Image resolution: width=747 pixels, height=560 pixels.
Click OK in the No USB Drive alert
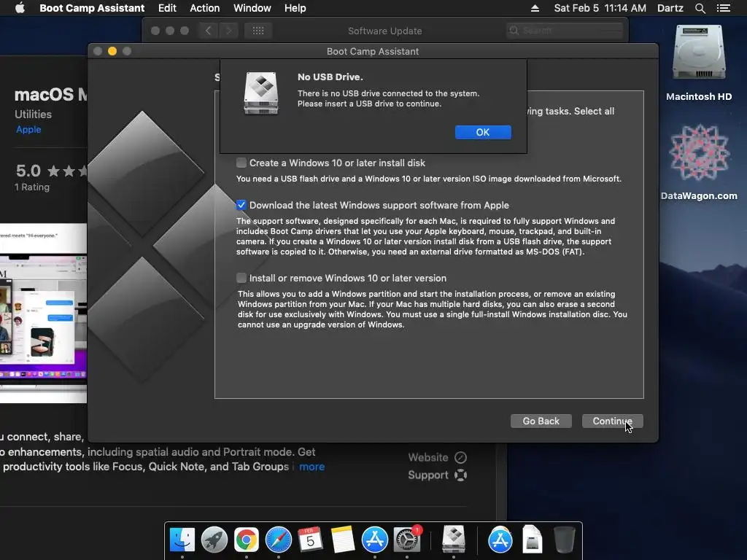483,133
